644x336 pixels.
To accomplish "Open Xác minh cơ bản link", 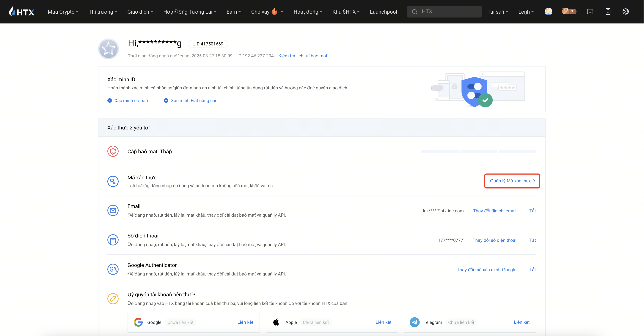I will [x=131, y=100].
